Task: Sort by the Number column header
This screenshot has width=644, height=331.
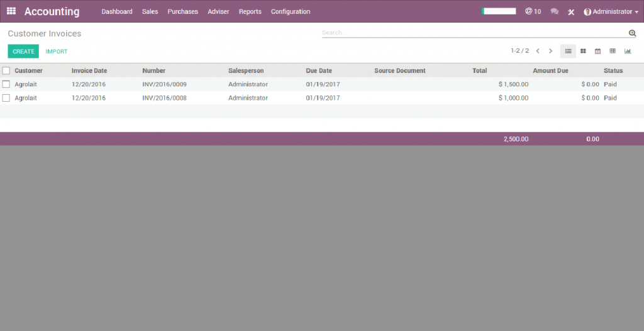Action: [x=154, y=70]
